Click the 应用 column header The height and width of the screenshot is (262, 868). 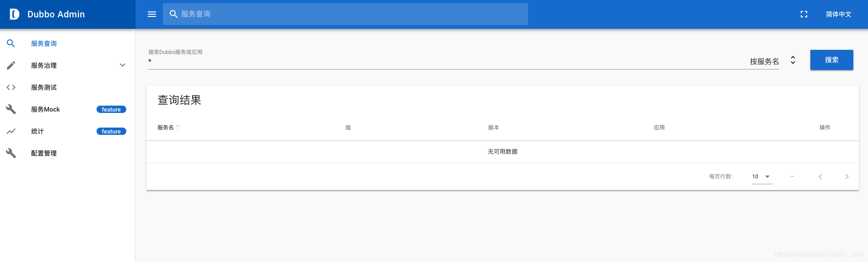point(659,128)
